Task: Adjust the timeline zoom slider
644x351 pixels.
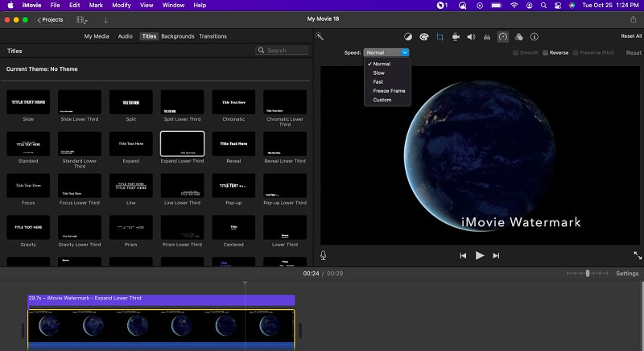Action: point(588,274)
